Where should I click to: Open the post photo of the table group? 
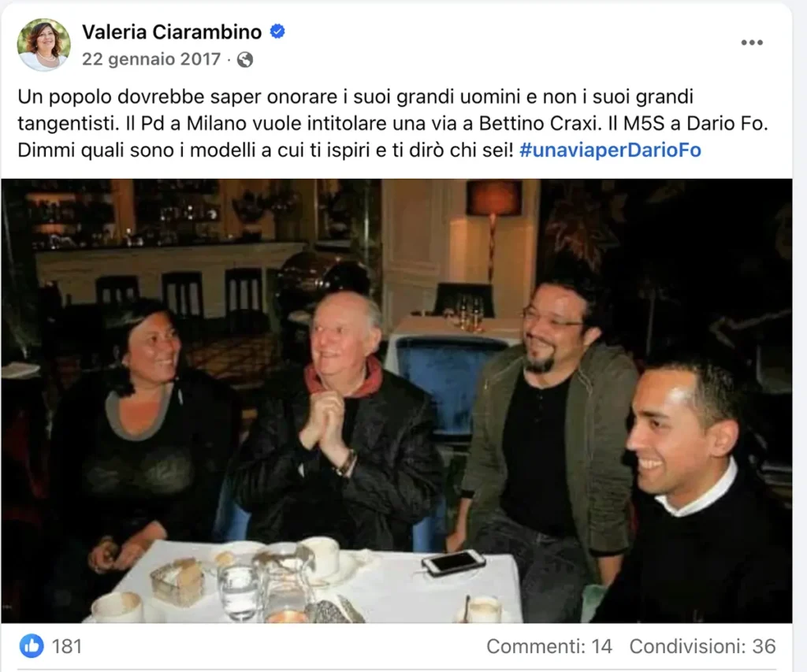tap(396, 401)
